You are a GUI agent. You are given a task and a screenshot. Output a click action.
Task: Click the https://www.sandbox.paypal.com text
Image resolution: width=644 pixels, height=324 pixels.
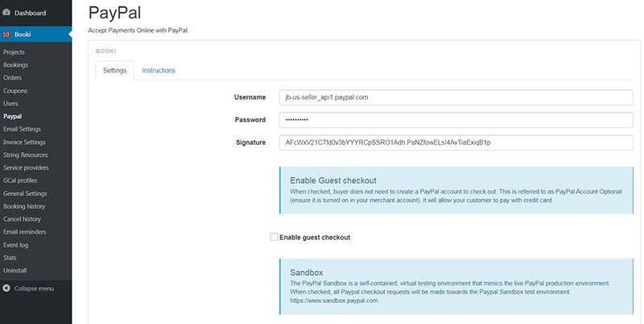click(334, 301)
